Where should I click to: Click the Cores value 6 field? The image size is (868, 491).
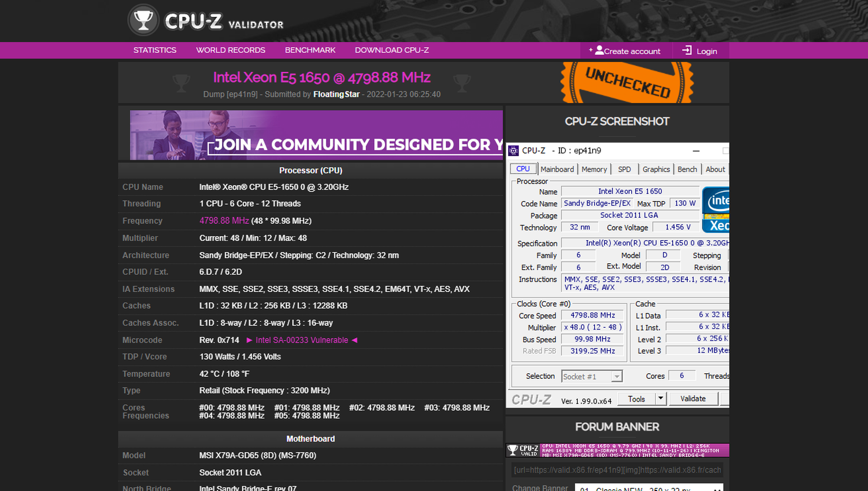coord(681,376)
